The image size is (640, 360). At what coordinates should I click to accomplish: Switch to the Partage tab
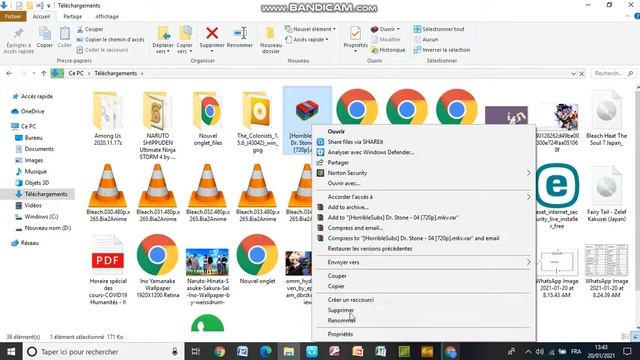click(73, 16)
